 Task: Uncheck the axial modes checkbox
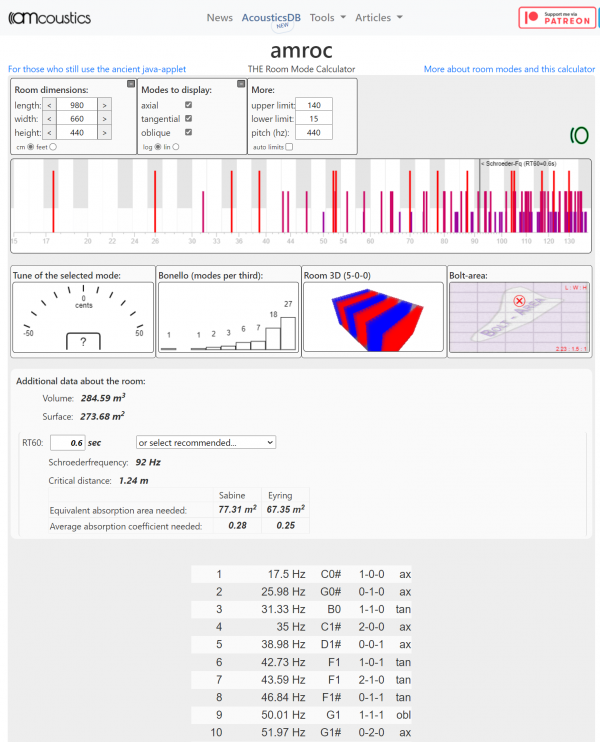pos(188,105)
